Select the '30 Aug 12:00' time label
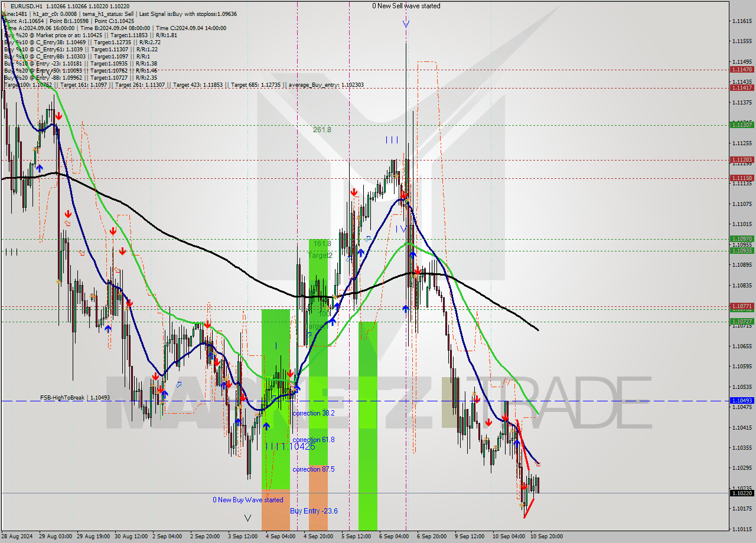 click(131, 537)
